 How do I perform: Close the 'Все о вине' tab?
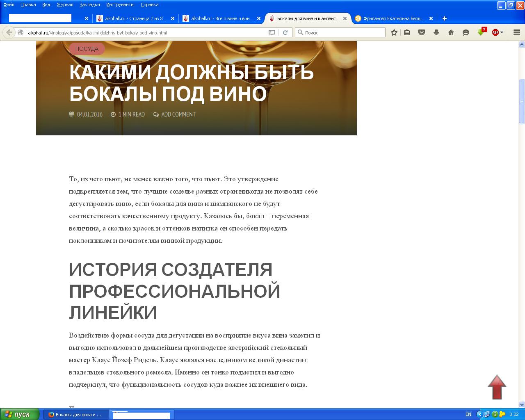pos(258,18)
